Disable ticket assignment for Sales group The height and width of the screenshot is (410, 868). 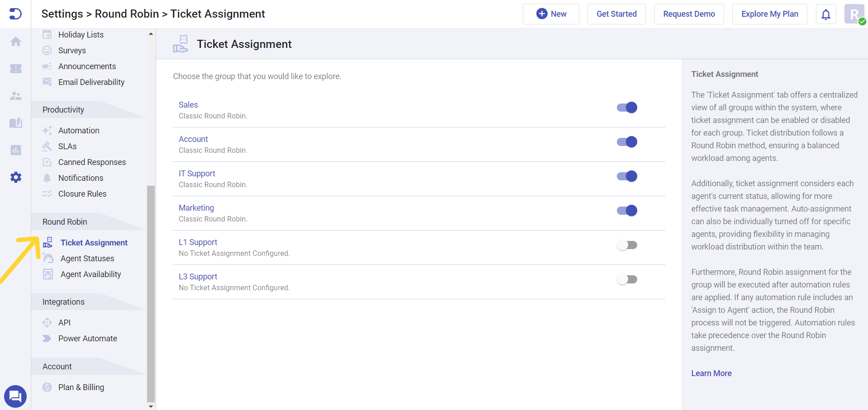point(627,108)
